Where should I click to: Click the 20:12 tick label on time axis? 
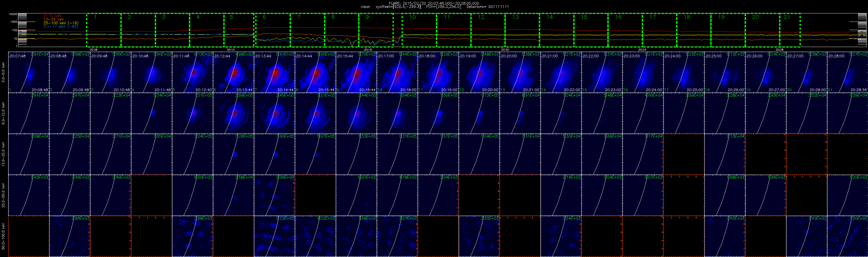tap(231, 50)
